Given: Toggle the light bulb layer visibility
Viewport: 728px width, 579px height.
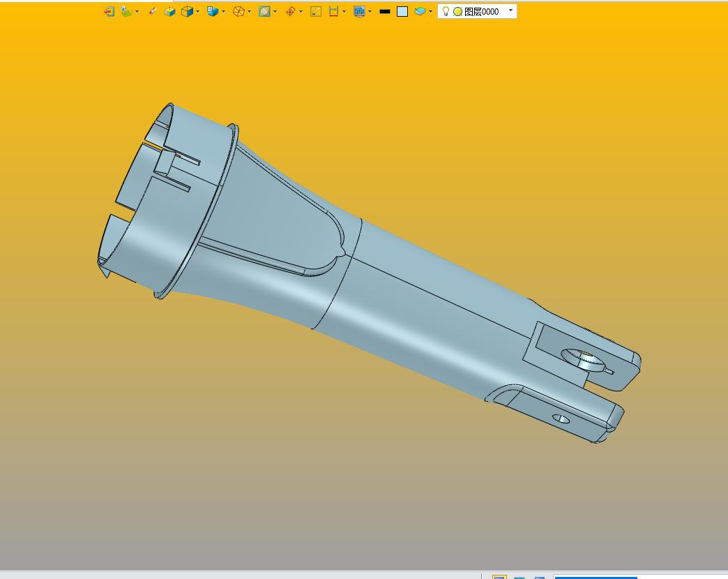Looking at the screenshot, I should (446, 11).
